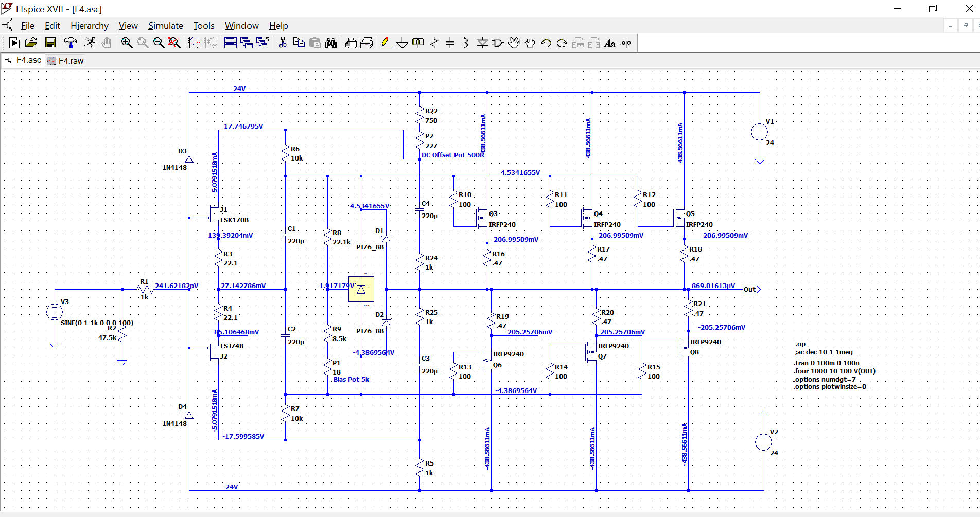Select the Drag hand tool

click(x=530, y=43)
